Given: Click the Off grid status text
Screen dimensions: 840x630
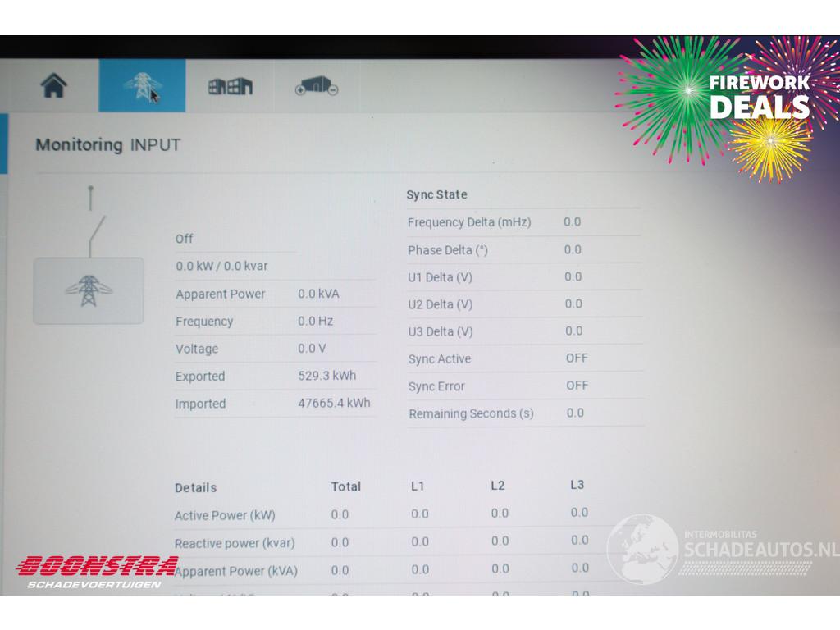Looking at the screenshot, I should (x=185, y=239).
